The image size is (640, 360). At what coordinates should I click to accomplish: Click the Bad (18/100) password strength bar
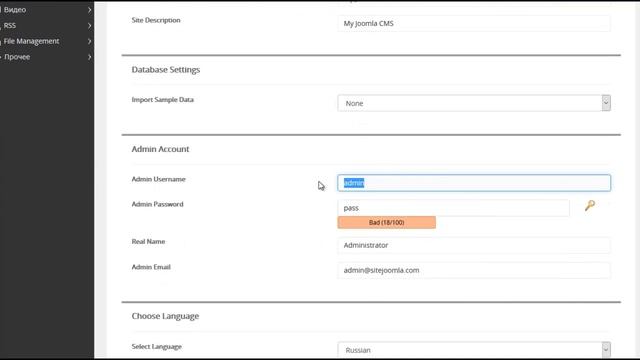[x=387, y=222]
